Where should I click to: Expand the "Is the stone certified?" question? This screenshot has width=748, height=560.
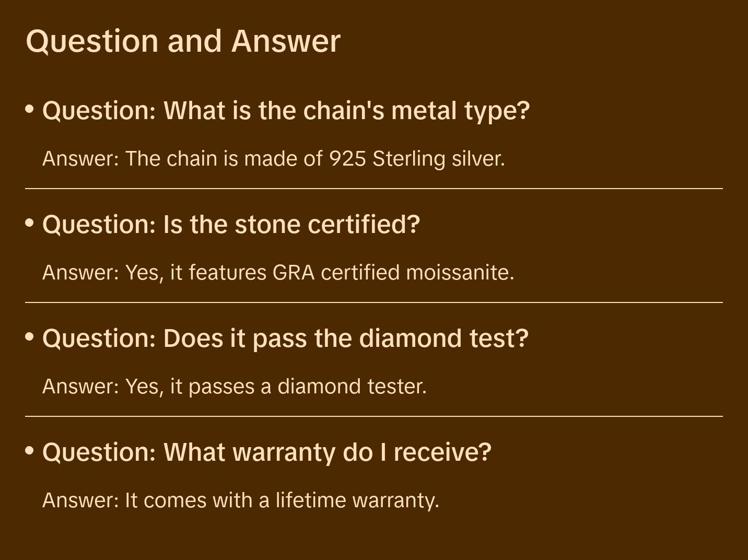pos(231,224)
